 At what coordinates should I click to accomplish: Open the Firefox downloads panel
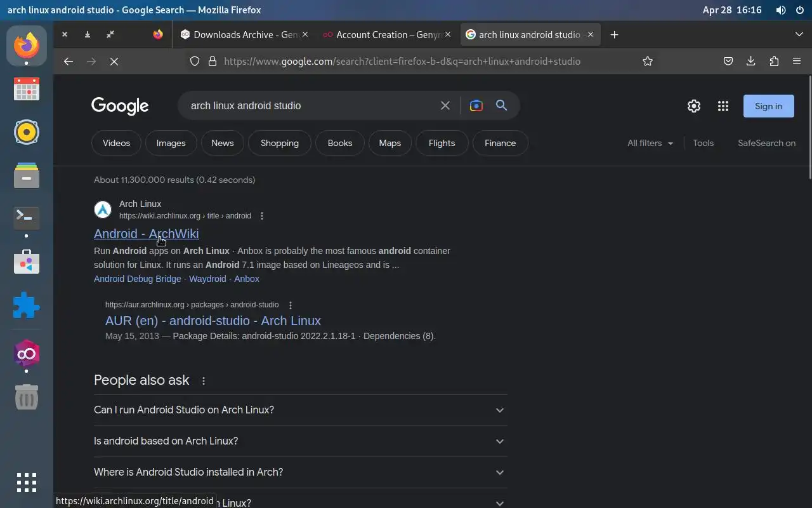(751, 61)
